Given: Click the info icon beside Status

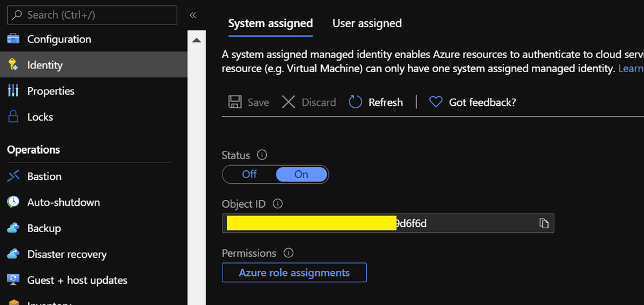Looking at the screenshot, I should (262, 155).
